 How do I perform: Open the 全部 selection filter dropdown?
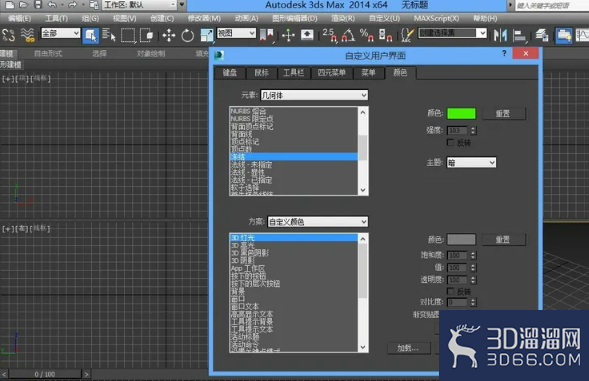point(61,33)
